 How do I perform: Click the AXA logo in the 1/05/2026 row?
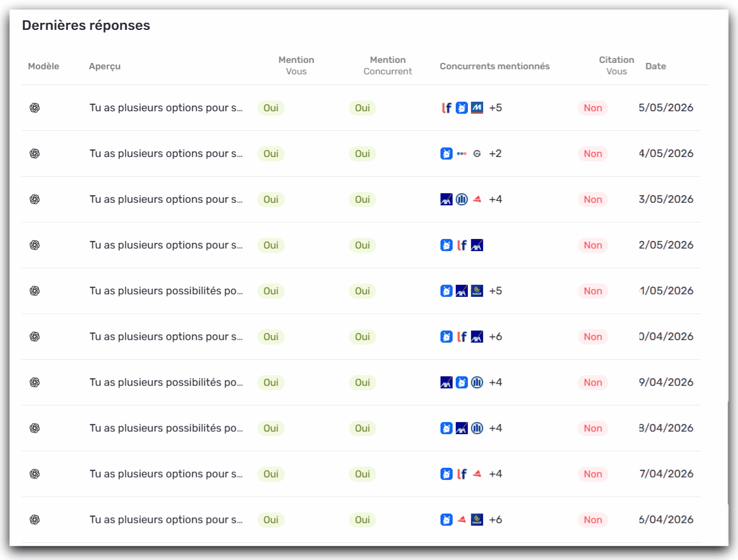tap(461, 291)
